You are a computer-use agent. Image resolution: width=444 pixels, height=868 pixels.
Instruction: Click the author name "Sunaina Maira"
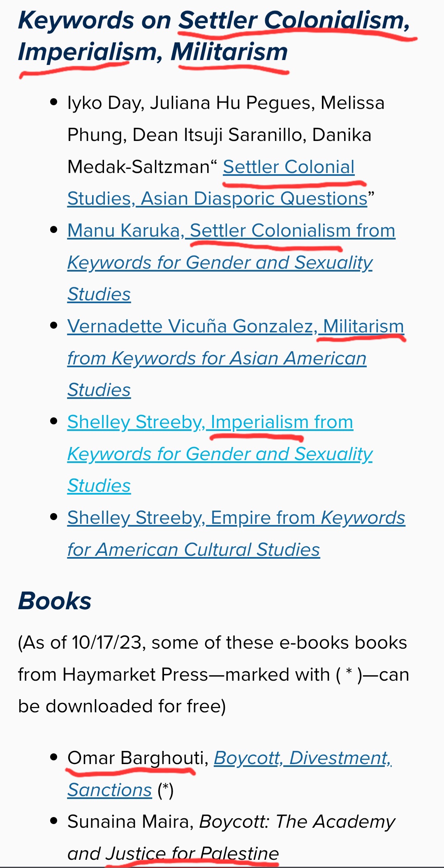130,822
